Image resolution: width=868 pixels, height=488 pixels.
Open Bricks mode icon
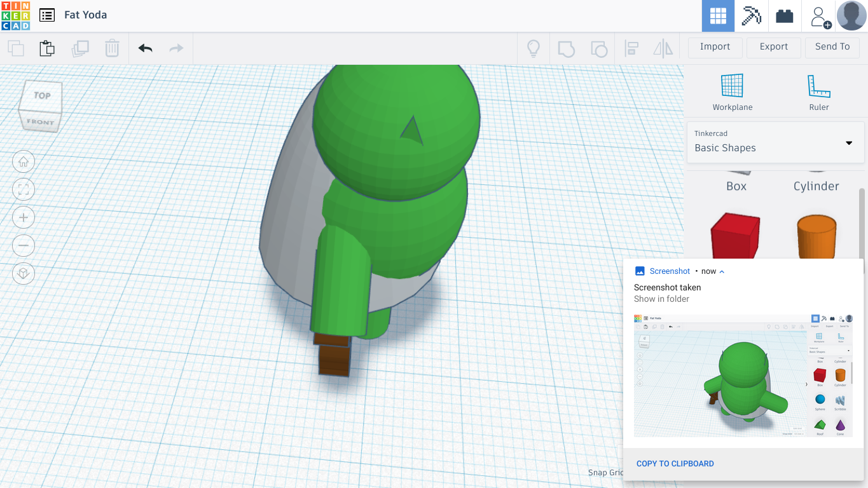pyautogui.click(x=785, y=16)
